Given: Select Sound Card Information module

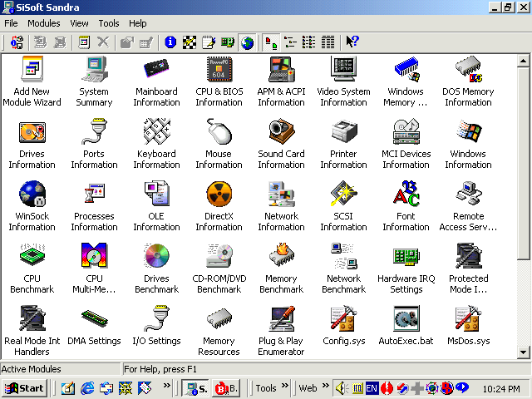Looking at the screenshot, I should 281,144.
